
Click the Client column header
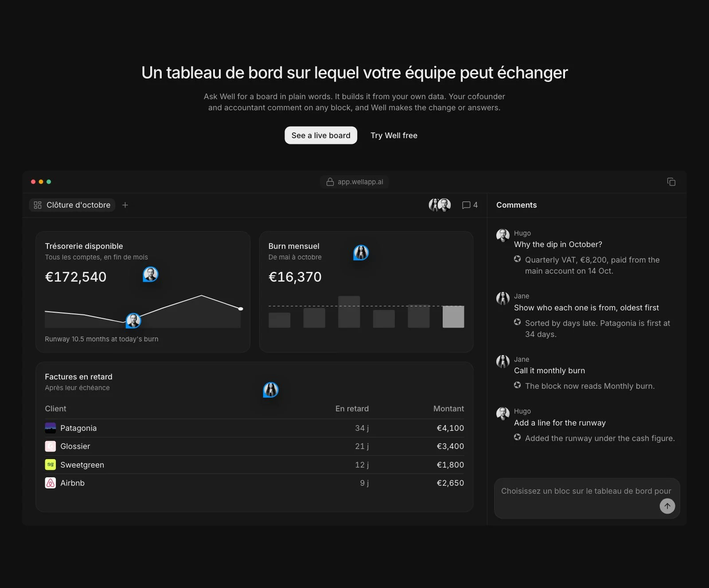pos(55,409)
